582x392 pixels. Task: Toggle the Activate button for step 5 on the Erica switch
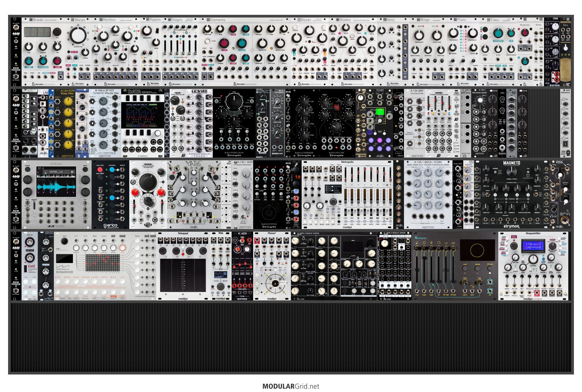(112, 198)
